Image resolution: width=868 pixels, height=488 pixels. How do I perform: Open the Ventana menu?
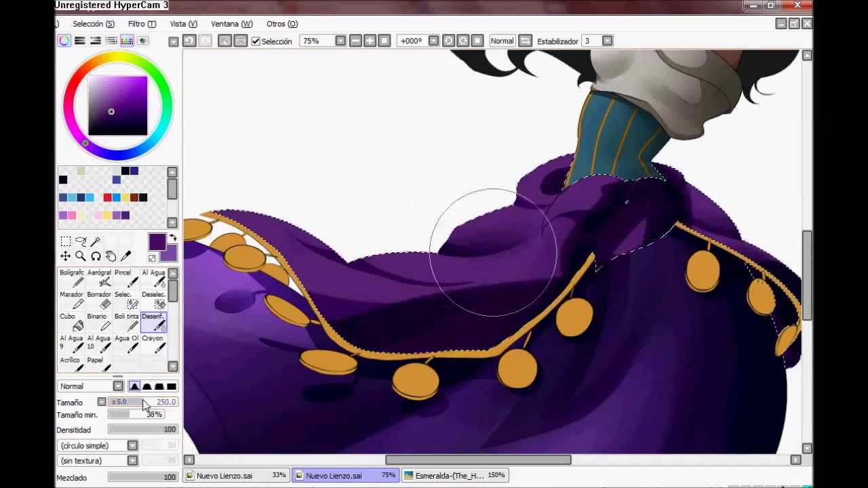point(231,24)
